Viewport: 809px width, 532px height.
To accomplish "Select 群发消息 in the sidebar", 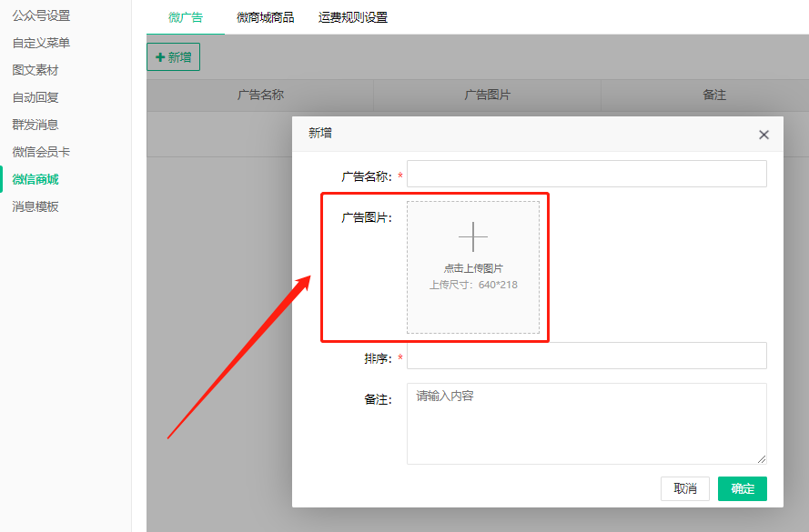I will pos(35,125).
